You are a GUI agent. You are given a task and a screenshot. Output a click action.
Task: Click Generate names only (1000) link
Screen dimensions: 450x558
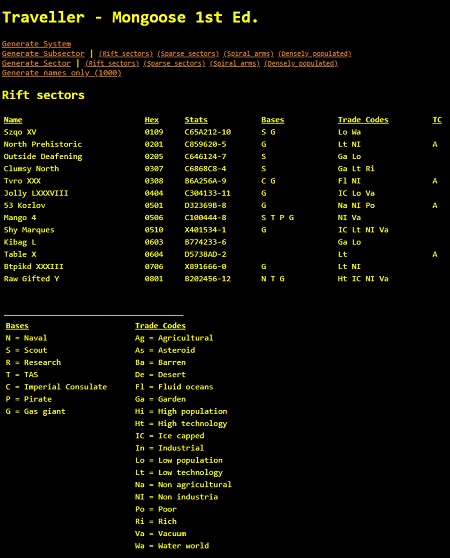[62, 73]
